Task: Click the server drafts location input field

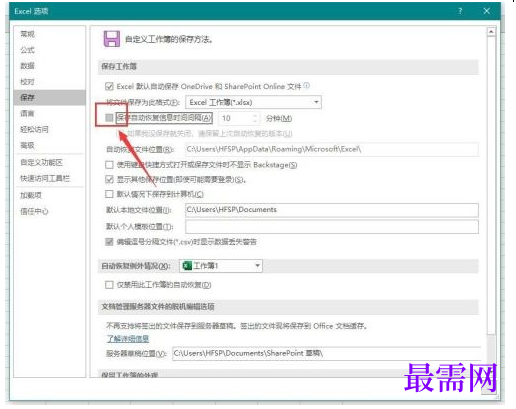Action: coord(327,353)
